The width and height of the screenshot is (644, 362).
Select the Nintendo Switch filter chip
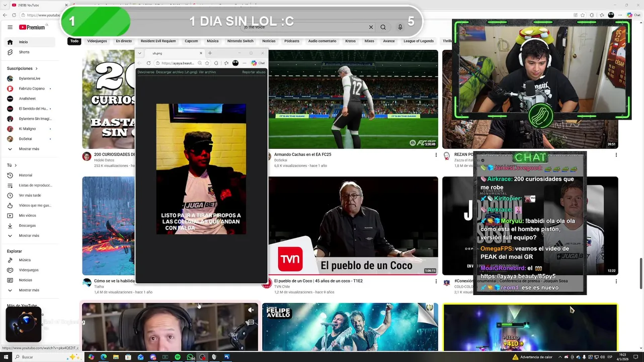240,41
